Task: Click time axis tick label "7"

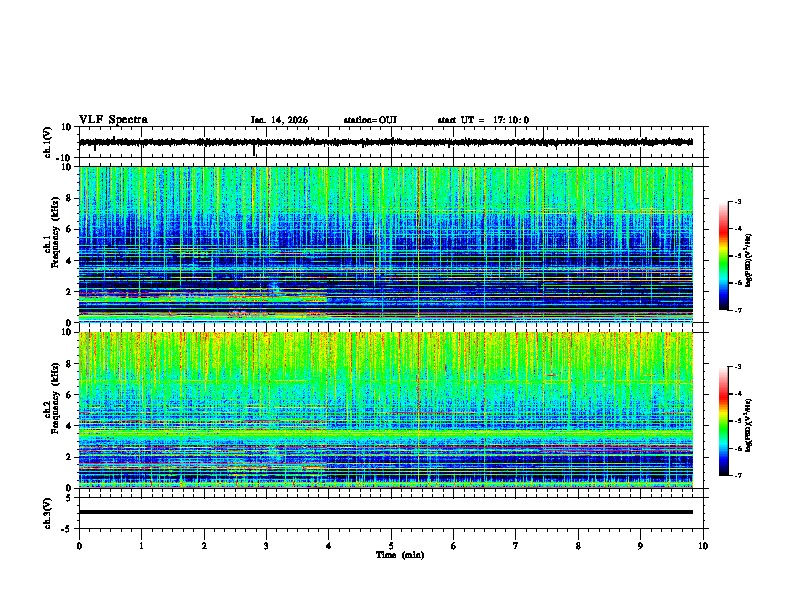Action: [x=516, y=546]
